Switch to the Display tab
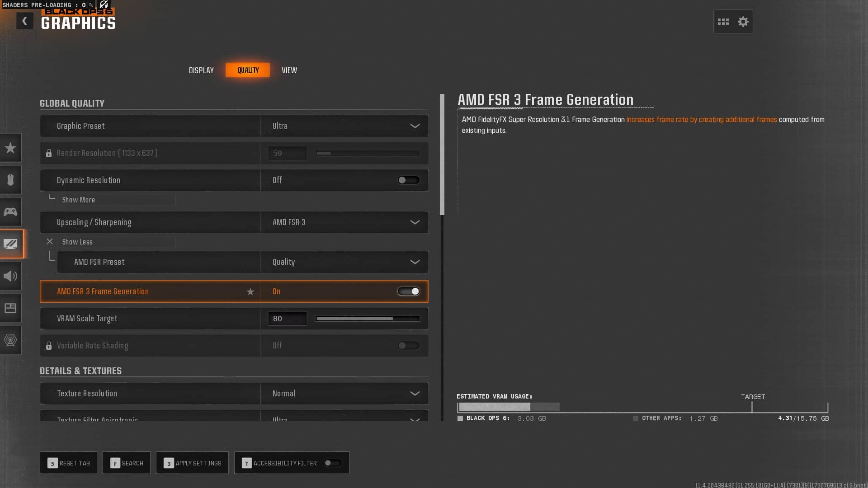868x488 pixels. pos(201,70)
